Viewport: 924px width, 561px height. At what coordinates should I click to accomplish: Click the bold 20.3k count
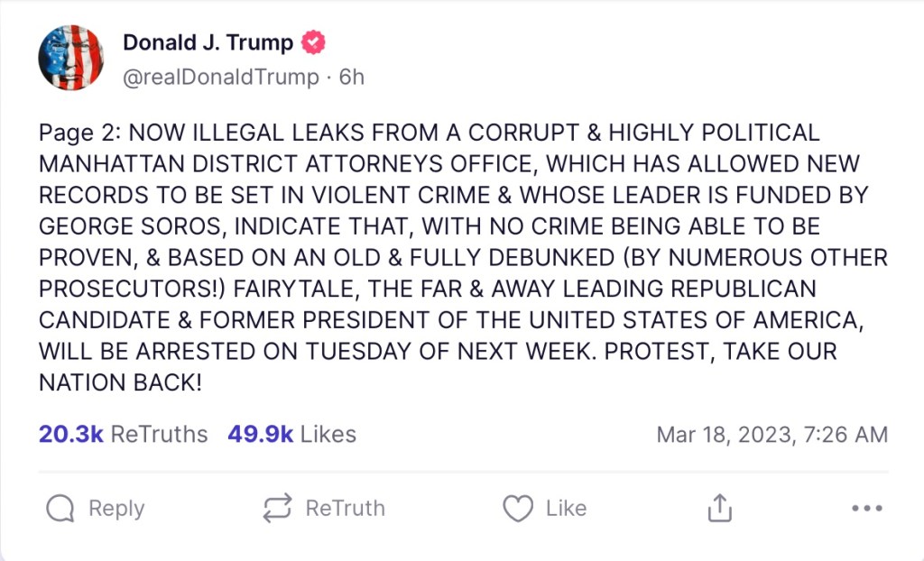[x=70, y=435]
